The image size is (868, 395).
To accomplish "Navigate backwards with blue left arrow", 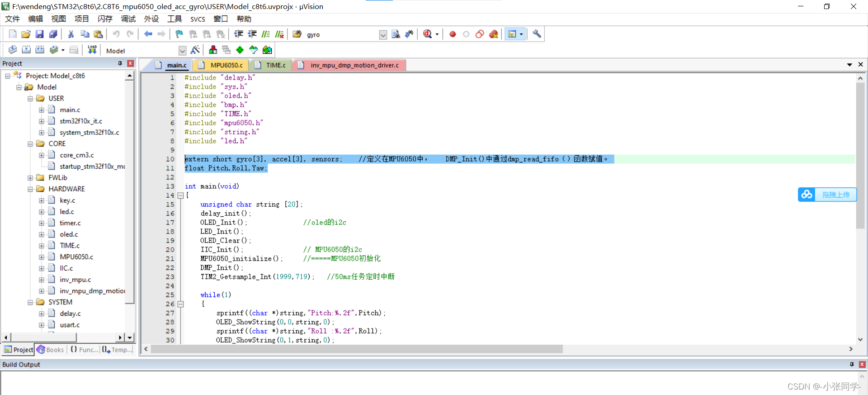I will [x=148, y=34].
